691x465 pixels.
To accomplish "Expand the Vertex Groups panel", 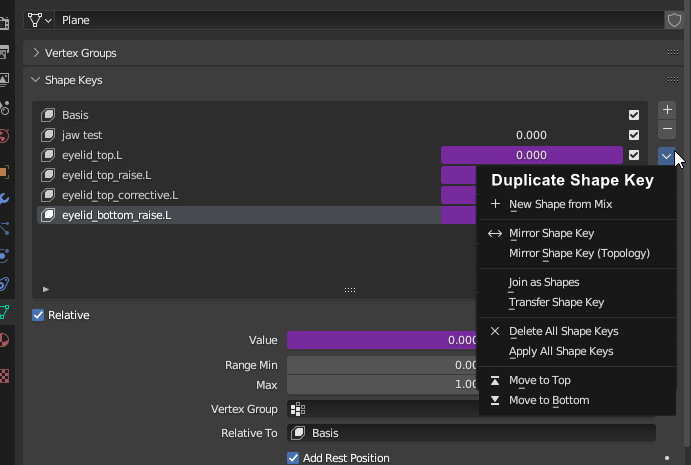I will tap(36, 53).
